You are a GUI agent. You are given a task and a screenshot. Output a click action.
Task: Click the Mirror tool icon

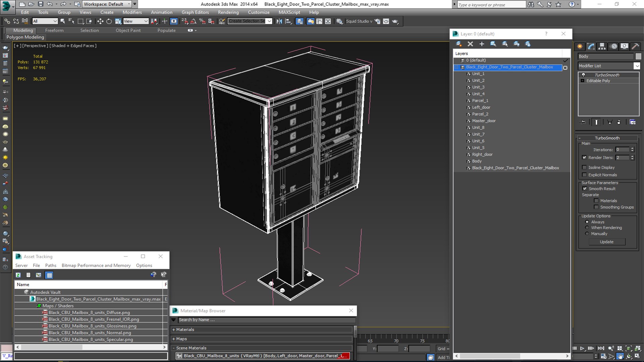[x=279, y=21]
